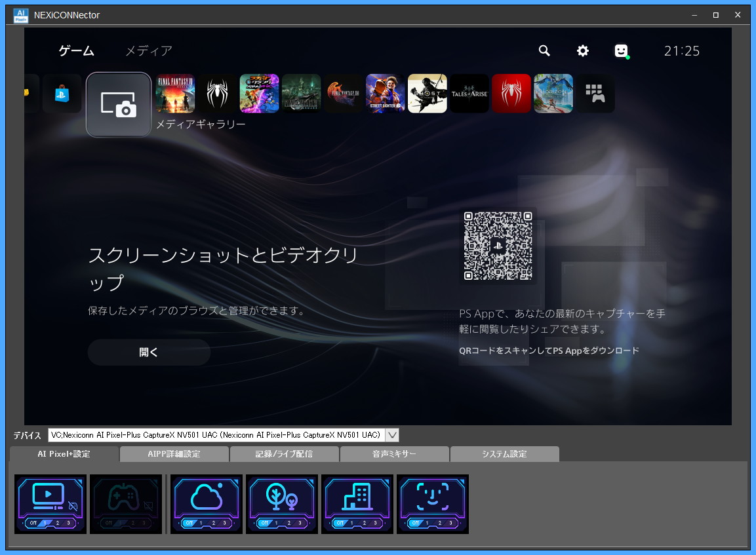
Task: Expand the device selection dropdown arrow
Action: point(392,435)
